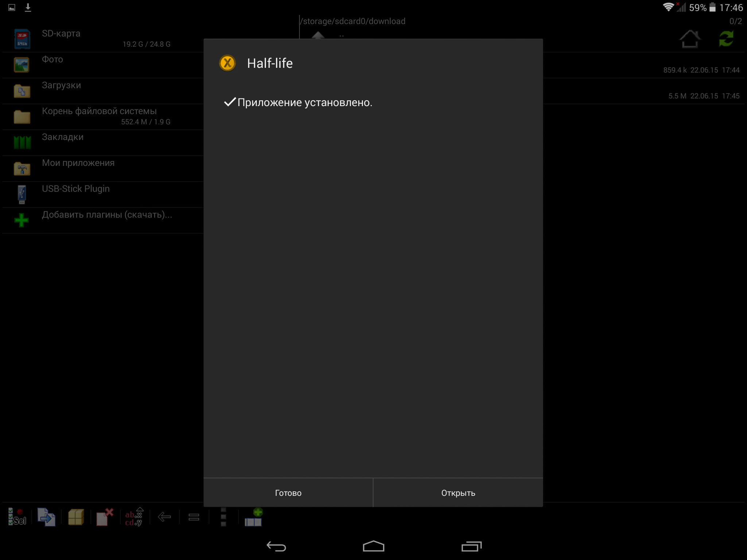The height and width of the screenshot is (560, 747).
Task: Select the file dated 22.06.15 17:44
Action: (x=643, y=65)
